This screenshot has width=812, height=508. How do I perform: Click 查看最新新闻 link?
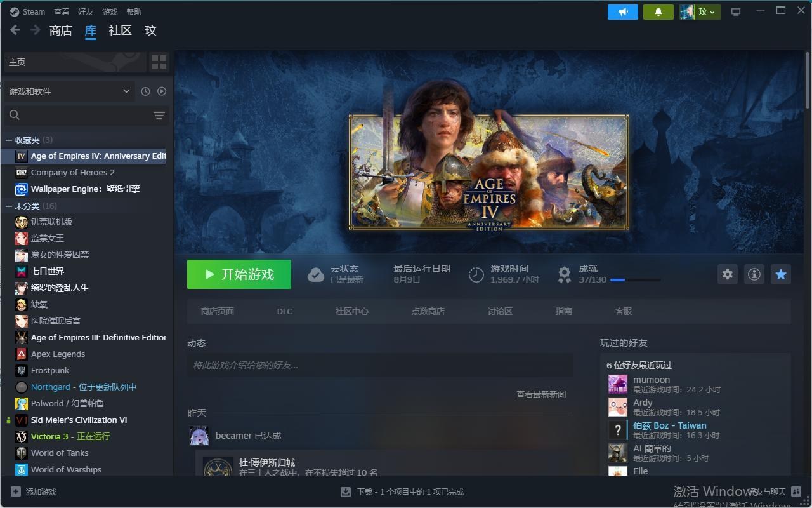click(541, 394)
